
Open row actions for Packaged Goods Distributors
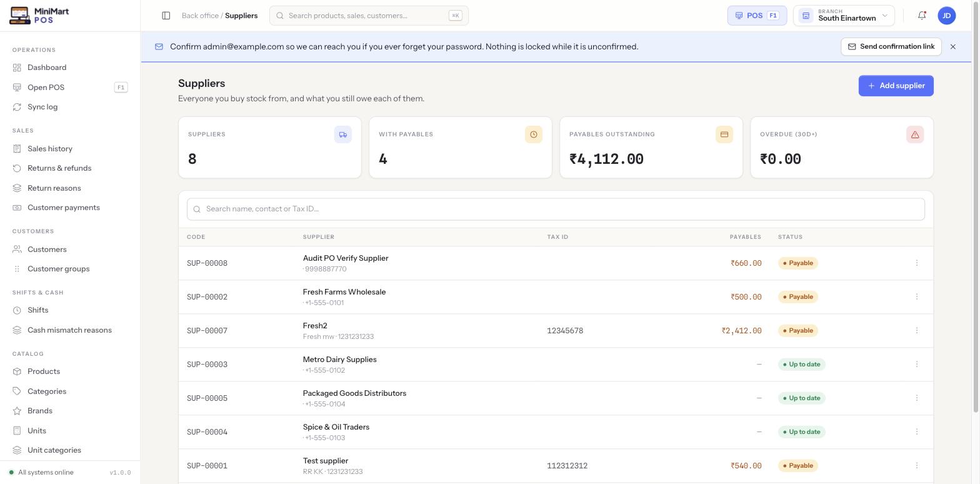tap(917, 398)
